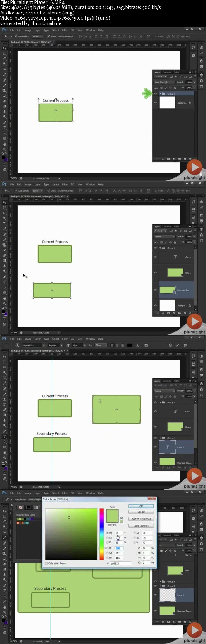Screen dimensions: 206x644
Task: Pick the Crop tool in the Pass Through frame
Action: pyautogui.click(x=5, y=69)
